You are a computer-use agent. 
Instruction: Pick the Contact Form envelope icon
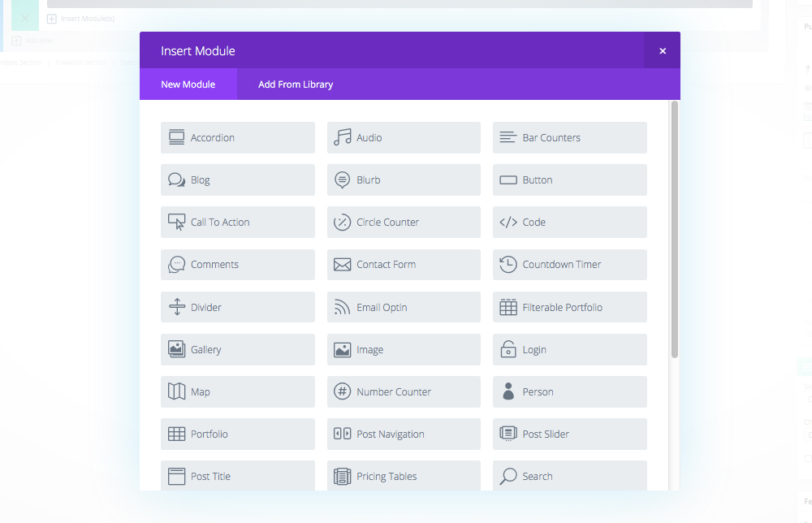tap(342, 265)
